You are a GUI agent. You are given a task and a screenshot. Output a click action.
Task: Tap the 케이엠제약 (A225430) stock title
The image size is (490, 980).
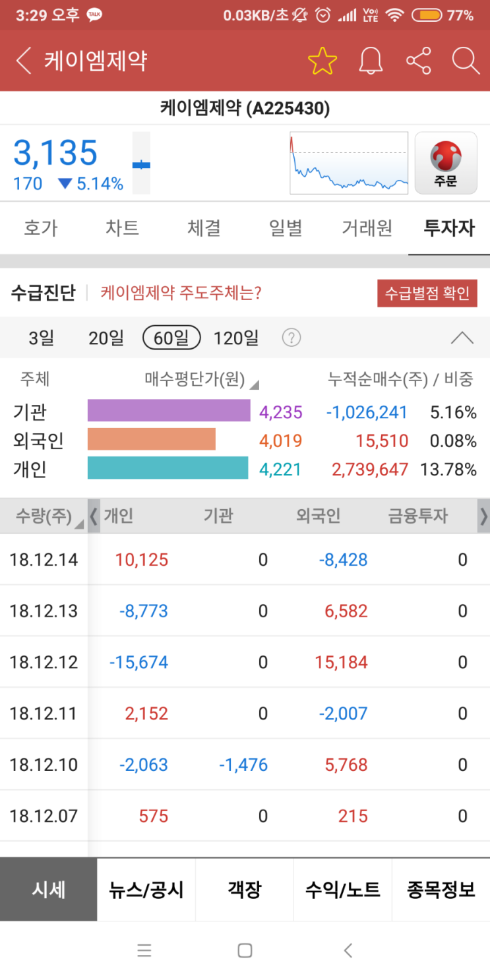pyautogui.click(x=245, y=107)
